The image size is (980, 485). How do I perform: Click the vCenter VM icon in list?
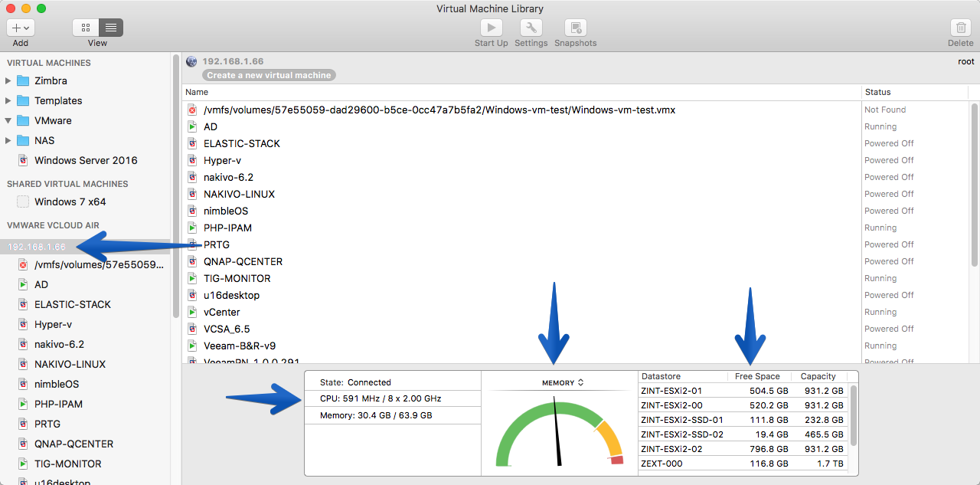[x=193, y=312]
